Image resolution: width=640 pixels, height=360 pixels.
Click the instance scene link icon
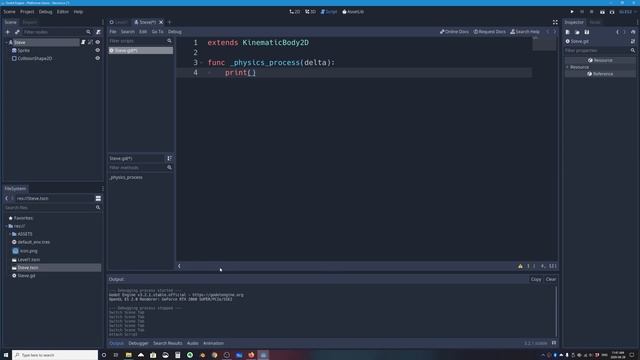[x=17, y=32]
